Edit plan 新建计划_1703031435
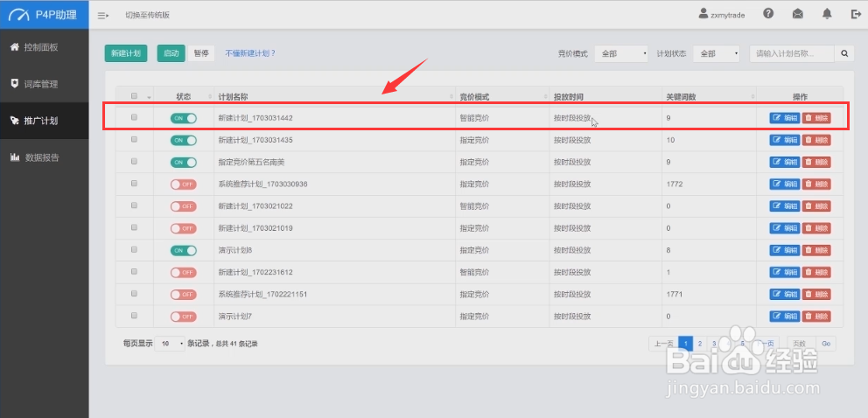This screenshot has height=418, width=868. (784, 140)
